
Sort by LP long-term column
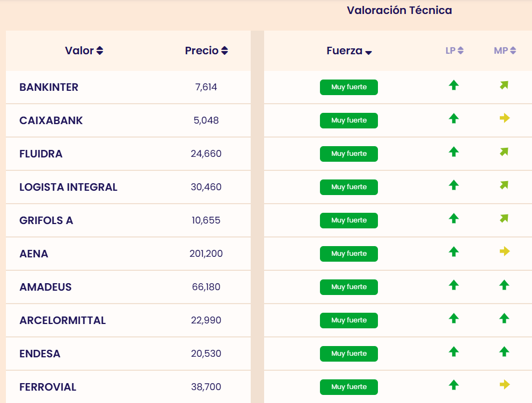pyautogui.click(x=454, y=51)
